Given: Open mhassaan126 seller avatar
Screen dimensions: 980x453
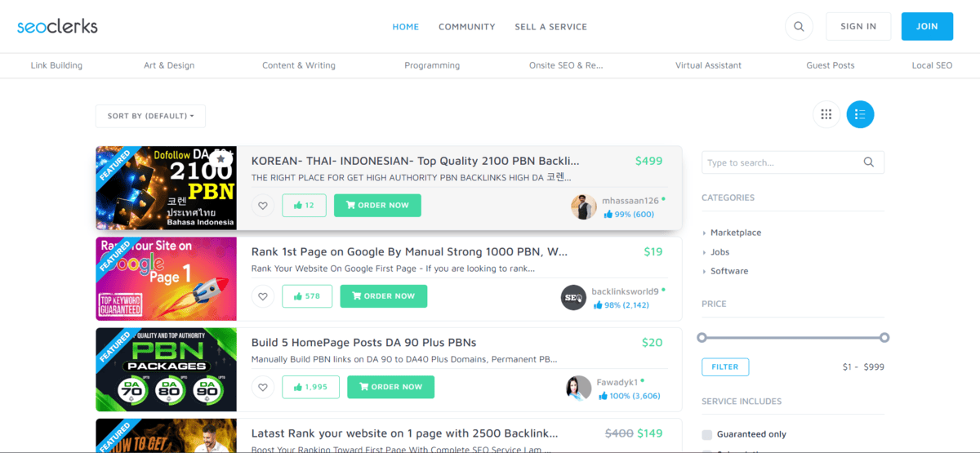Looking at the screenshot, I should click(x=583, y=207).
